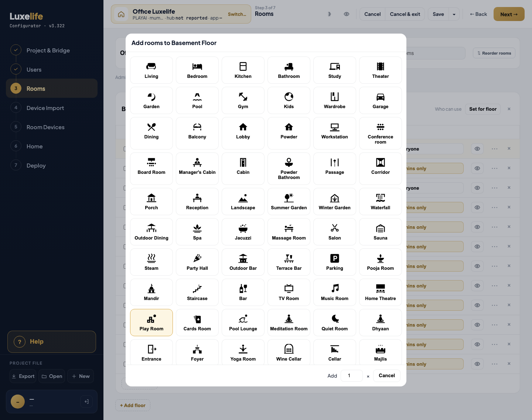Toggle the eye icon in top toolbar
This screenshot has height=420, width=532.
coord(347,14)
